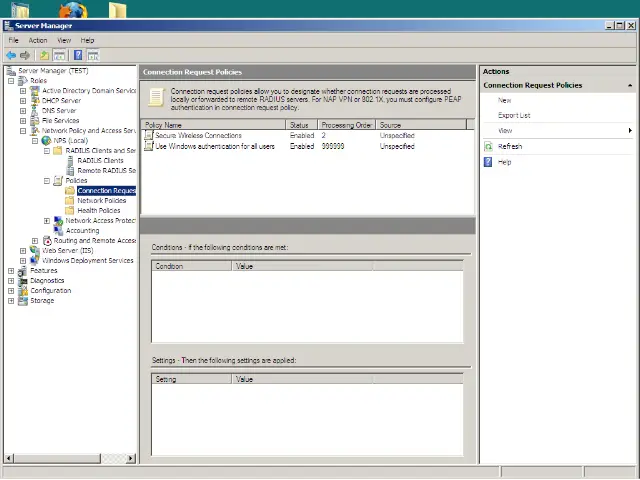640x480 pixels.
Task: Sort by the Processing Order column header
Action: pos(347,125)
